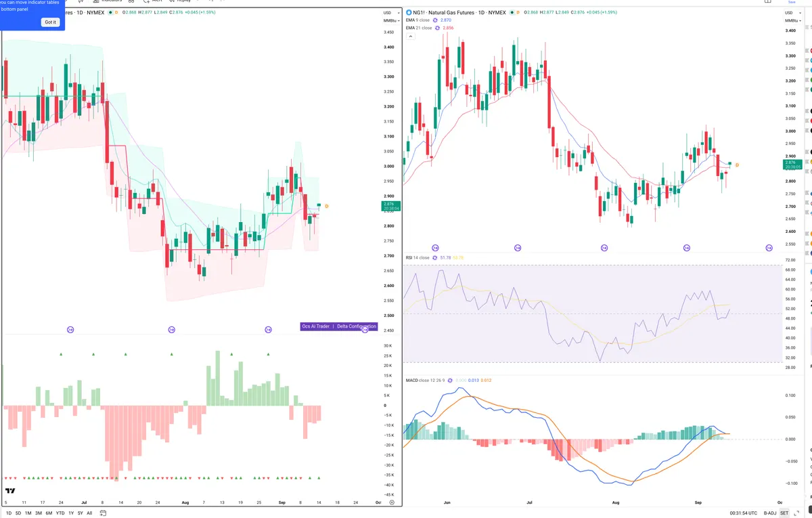The width and height of the screenshot is (812, 518).
Task: Collapse the indicator legend on right chart
Action: tap(410, 37)
